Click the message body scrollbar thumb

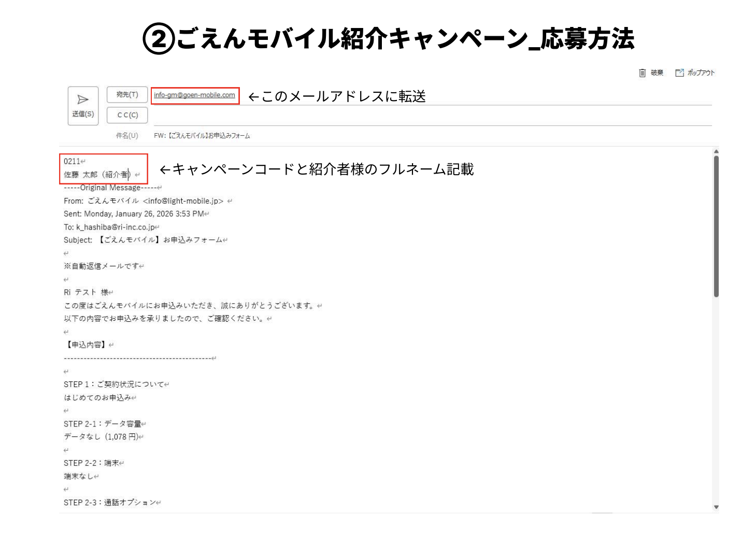(716, 226)
